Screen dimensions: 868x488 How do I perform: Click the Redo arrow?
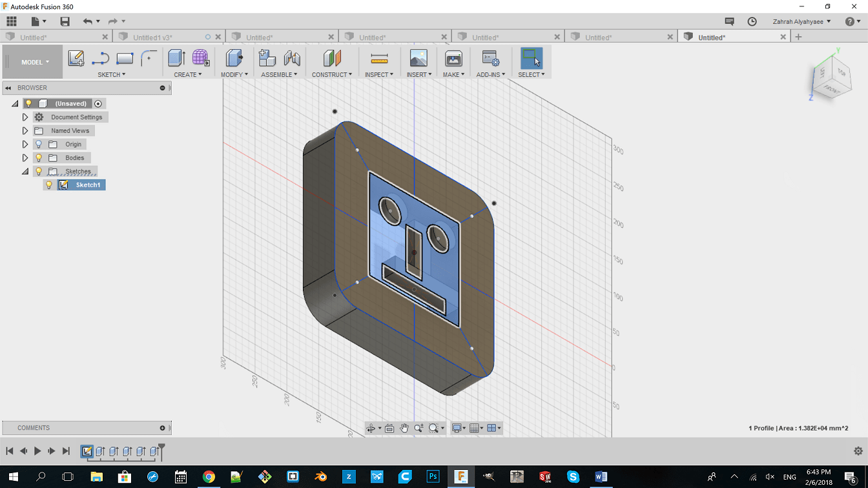(x=113, y=21)
